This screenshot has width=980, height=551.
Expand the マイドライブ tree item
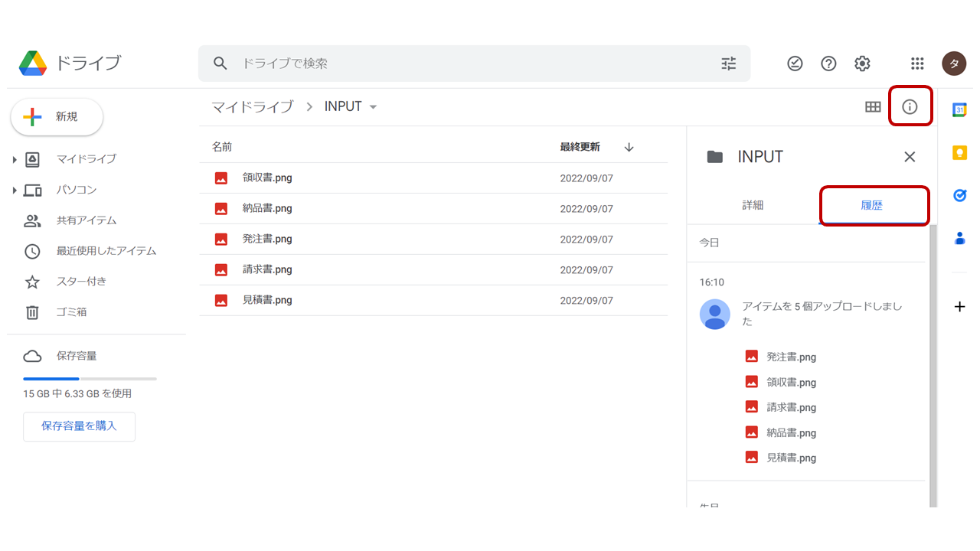click(x=13, y=159)
